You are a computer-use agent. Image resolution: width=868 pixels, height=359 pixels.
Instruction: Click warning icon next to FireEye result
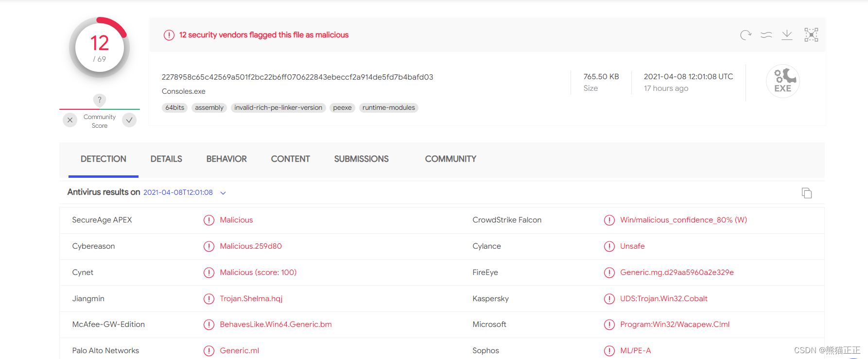point(609,273)
